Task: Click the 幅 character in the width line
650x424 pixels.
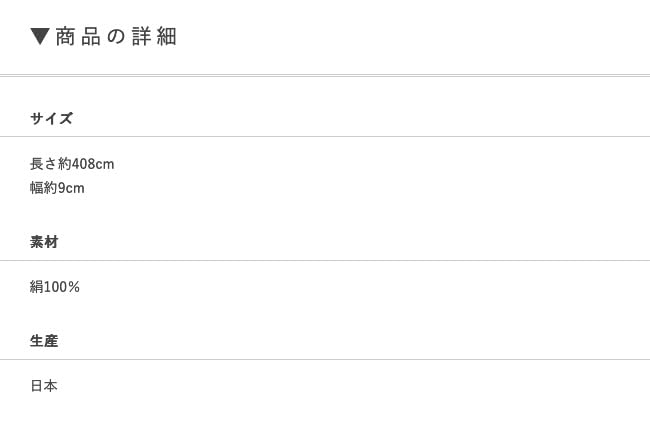Action: point(36,188)
